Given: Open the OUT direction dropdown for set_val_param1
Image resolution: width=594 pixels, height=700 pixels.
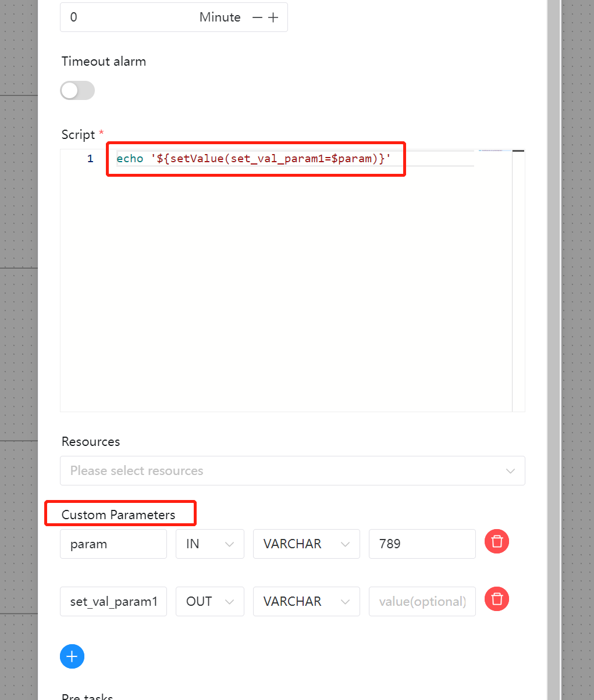Looking at the screenshot, I should pyautogui.click(x=209, y=601).
